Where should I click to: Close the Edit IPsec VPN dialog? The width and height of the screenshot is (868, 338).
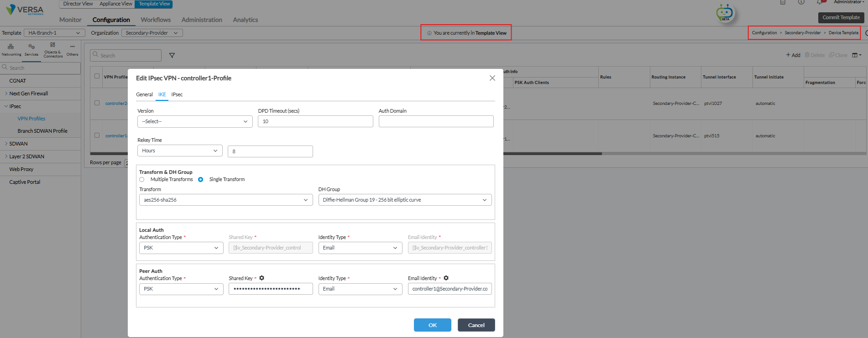pyautogui.click(x=492, y=78)
